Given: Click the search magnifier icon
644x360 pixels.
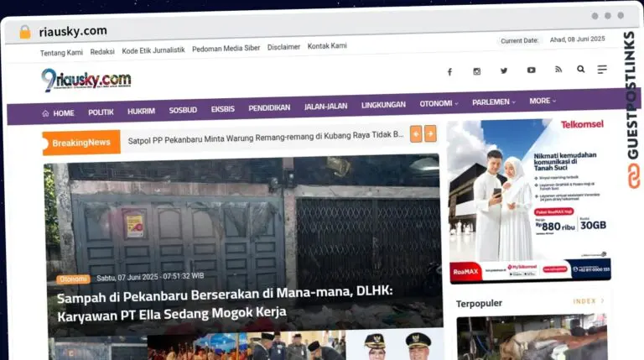Looking at the screenshot, I should (580, 70).
